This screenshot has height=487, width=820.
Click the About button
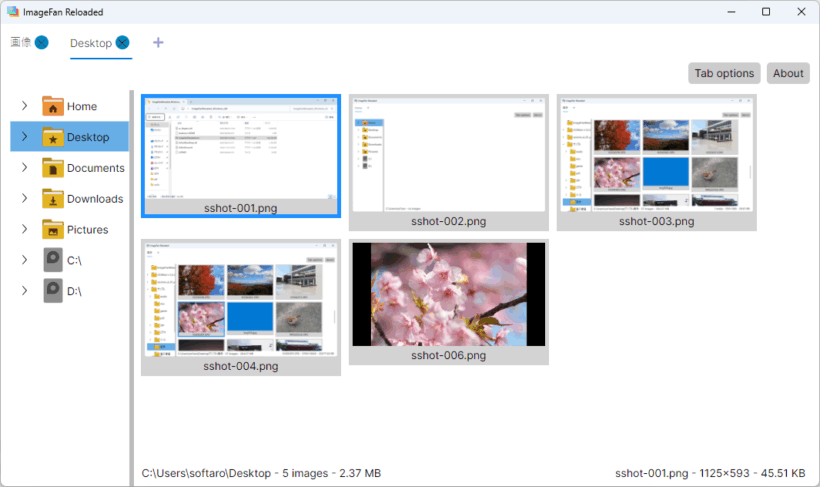point(788,73)
